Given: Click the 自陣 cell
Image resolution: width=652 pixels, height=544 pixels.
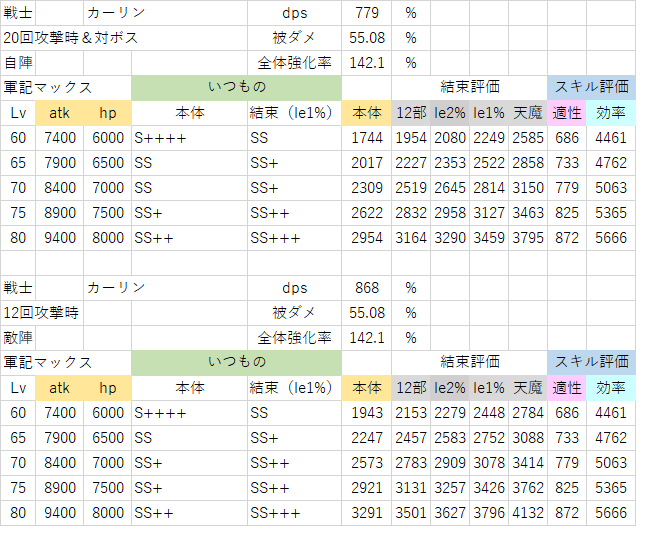Looking at the screenshot, I should [18, 63].
